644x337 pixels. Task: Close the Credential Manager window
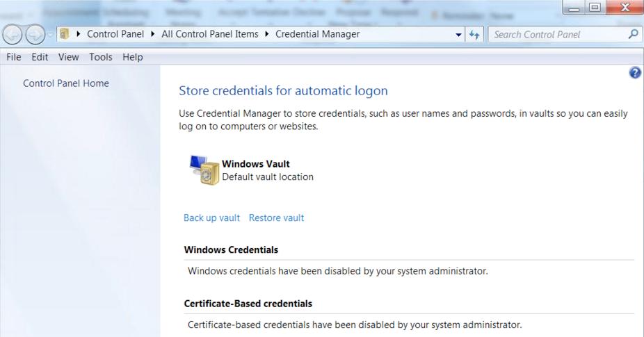pos(625,8)
